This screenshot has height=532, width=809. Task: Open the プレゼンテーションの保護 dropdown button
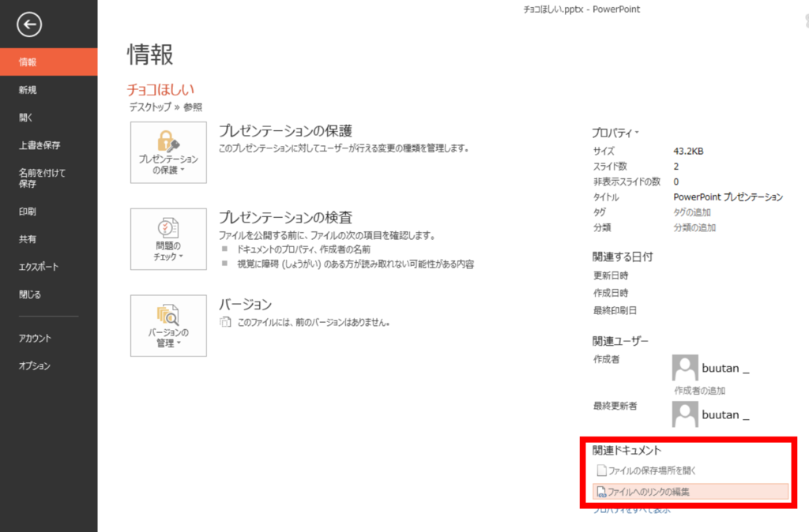pos(168,152)
